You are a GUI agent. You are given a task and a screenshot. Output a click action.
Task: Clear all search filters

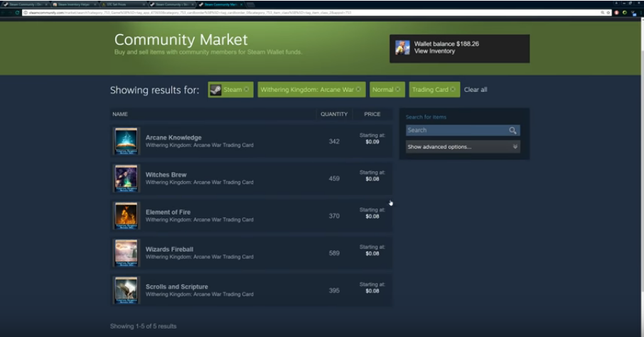(476, 90)
